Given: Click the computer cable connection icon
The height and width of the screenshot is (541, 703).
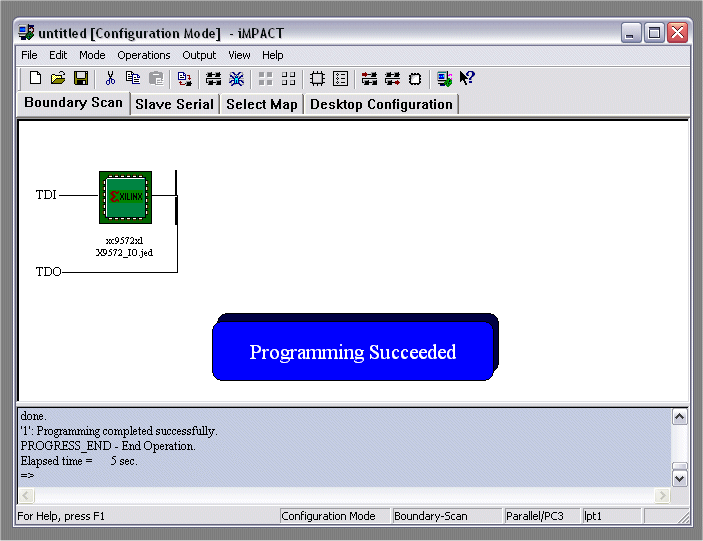Looking at the screenshot, I should [444, 78].
